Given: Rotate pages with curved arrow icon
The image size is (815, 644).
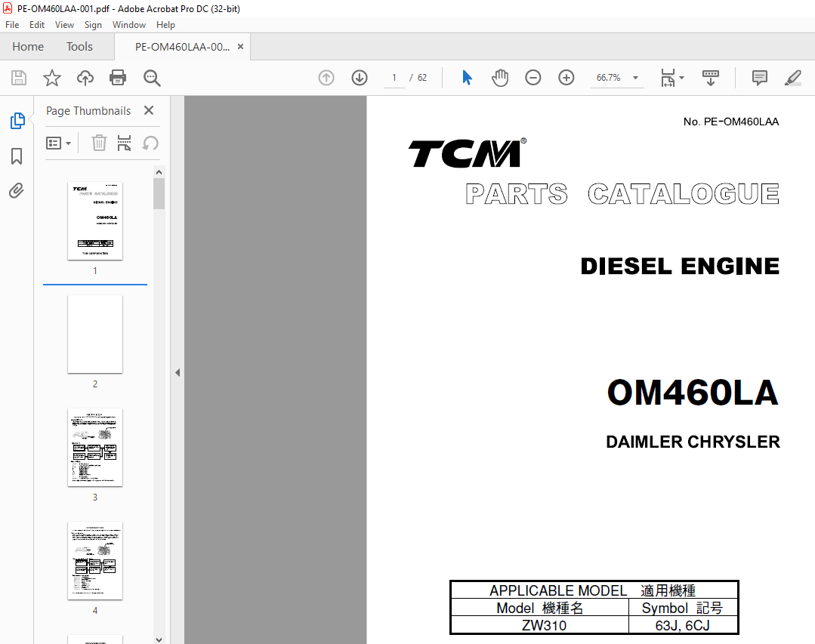Looking at the screenshot, I should [150, 143].
